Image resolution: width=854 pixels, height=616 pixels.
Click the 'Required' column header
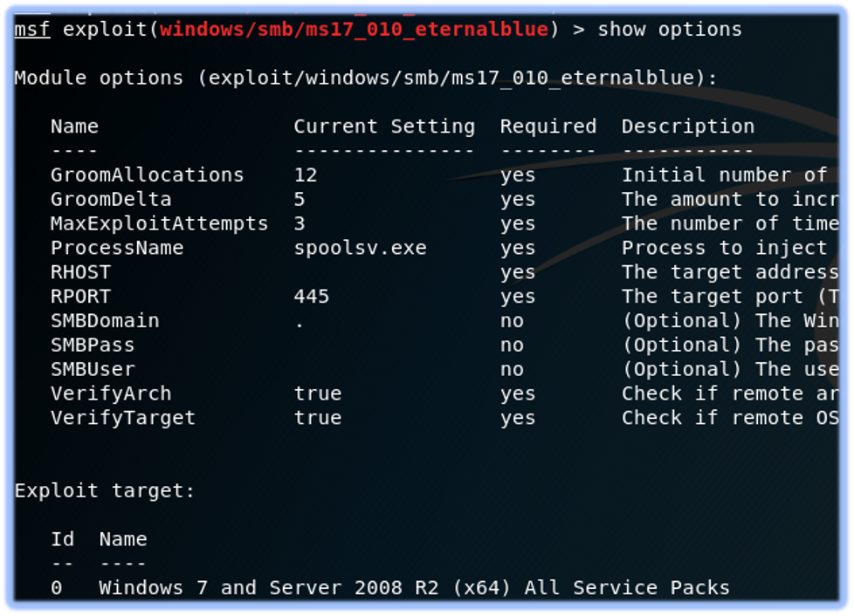[x=548, y=127]
